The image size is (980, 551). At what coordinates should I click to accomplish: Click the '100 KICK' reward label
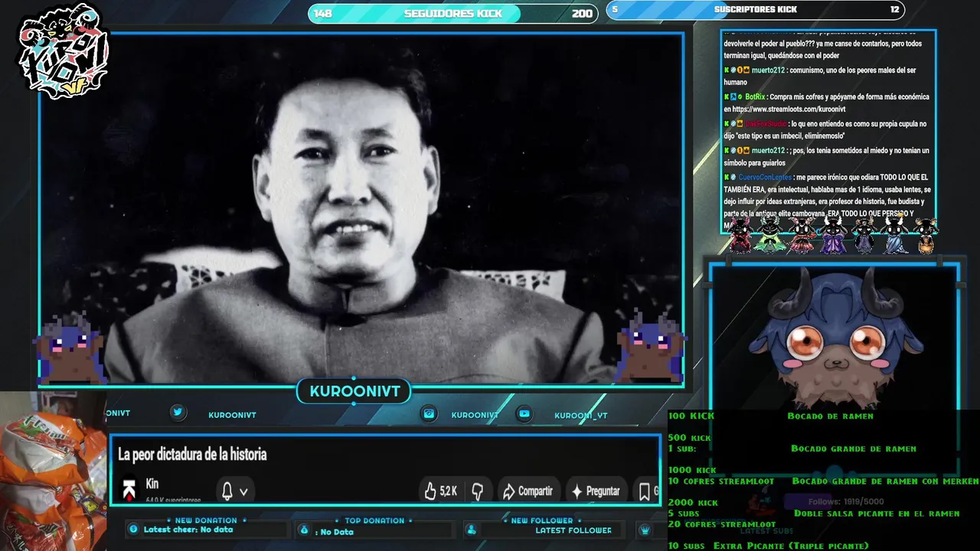(691, 416)
